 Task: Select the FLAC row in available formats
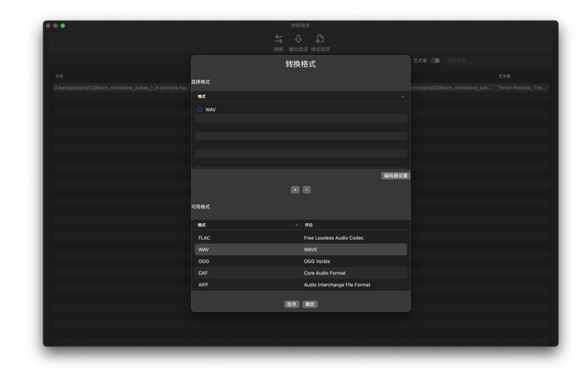coord(301,238)
